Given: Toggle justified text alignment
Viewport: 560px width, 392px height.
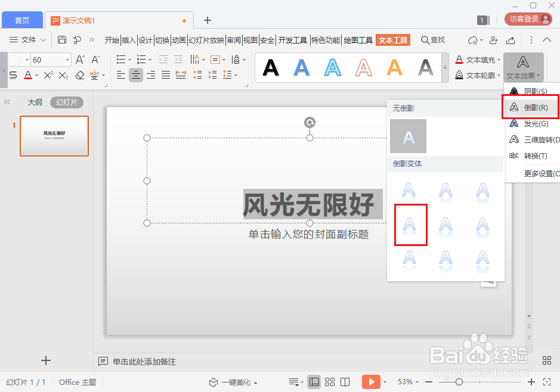Looking at the screenshot, I should coord(166,74).
